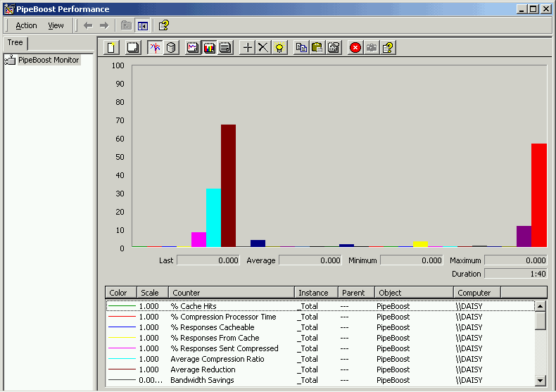
Task: Switch to View Histogram mode
Action: (209, 48)
